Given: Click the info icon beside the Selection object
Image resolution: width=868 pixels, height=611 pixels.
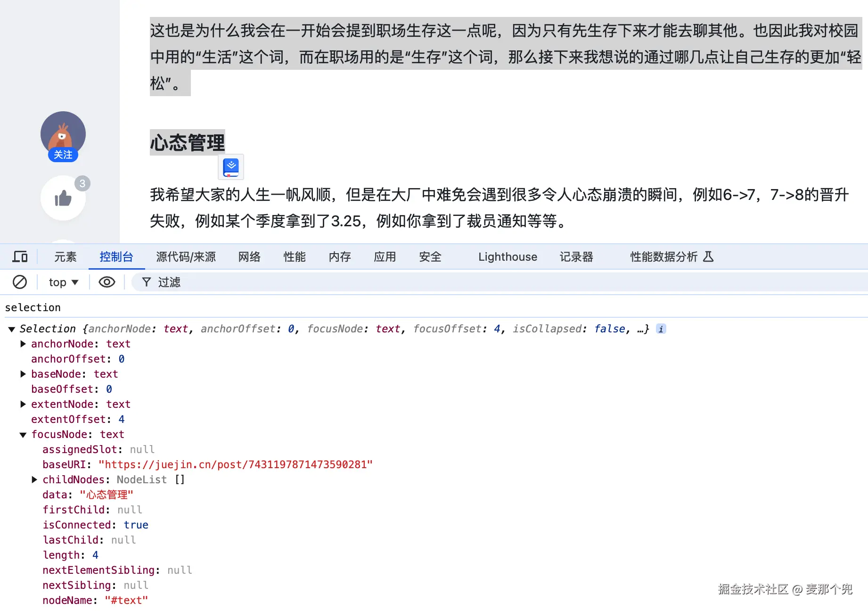Looking at the screenshot, I should coord(661,329).
